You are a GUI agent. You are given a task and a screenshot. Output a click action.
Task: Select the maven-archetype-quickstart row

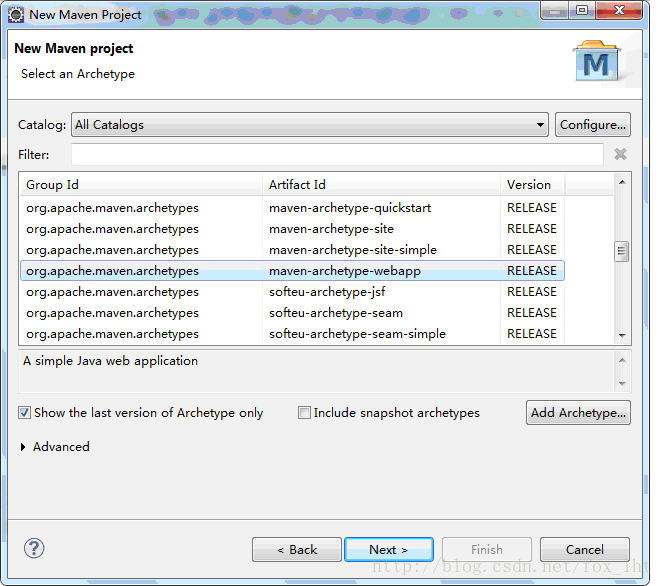click(292, 208)
